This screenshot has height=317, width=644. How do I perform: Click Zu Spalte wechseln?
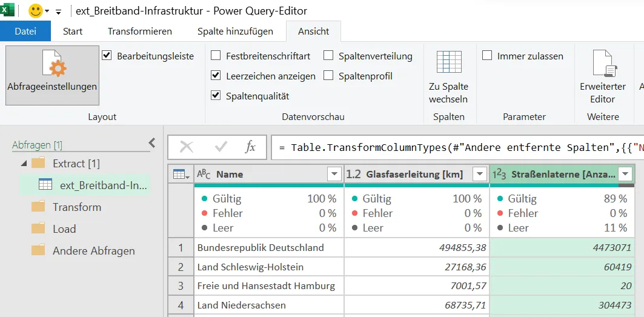(448, 76)
